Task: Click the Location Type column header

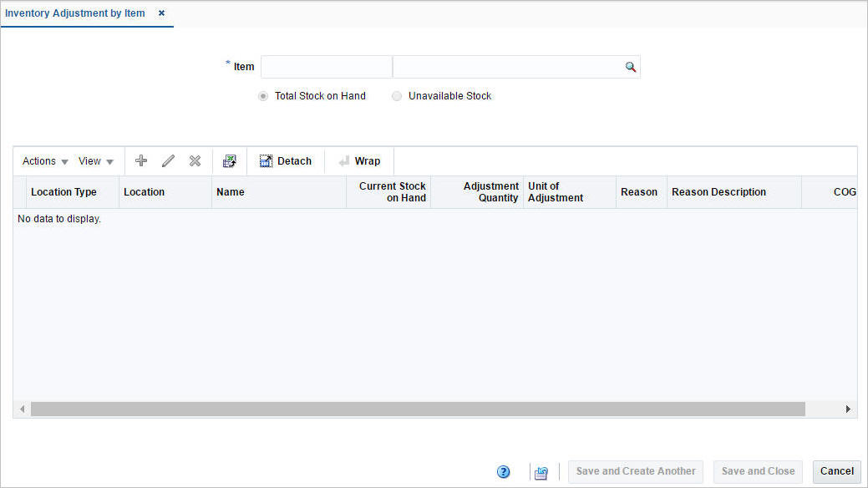Action: point(73,192)
